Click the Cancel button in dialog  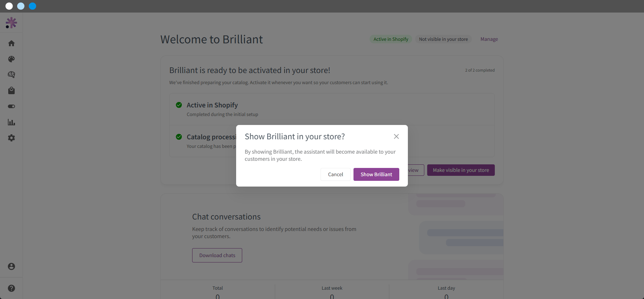tap(336, 174)
